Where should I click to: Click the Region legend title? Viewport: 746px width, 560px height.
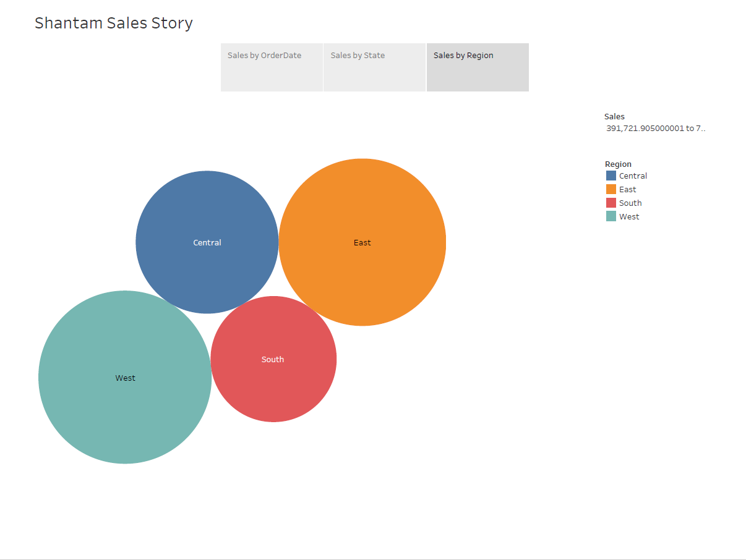(x=618, y=164)
